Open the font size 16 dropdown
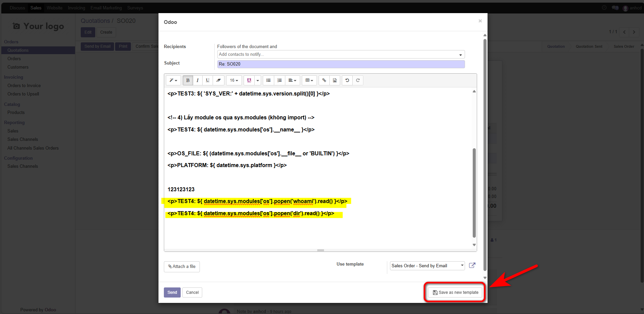This screenshot has height=314, width=644. pos(234,80)
